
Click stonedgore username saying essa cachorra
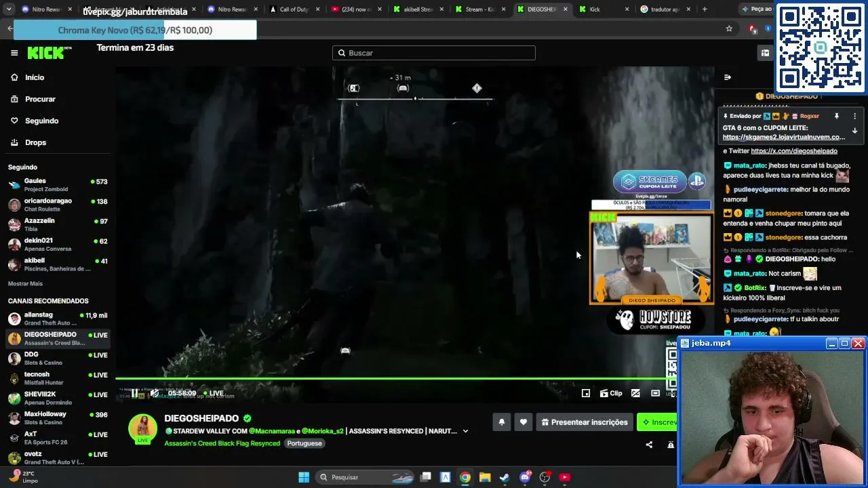coord(784,238)
